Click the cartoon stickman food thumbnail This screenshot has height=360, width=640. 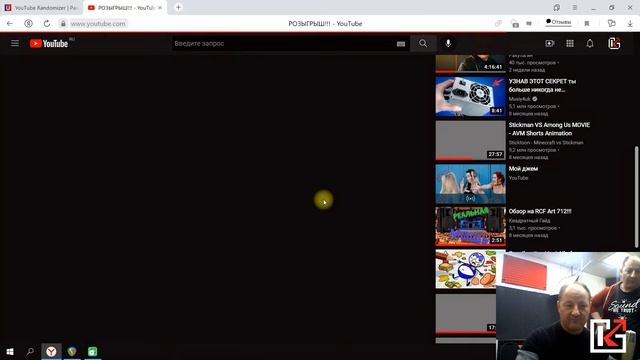[x=466, y=269]
